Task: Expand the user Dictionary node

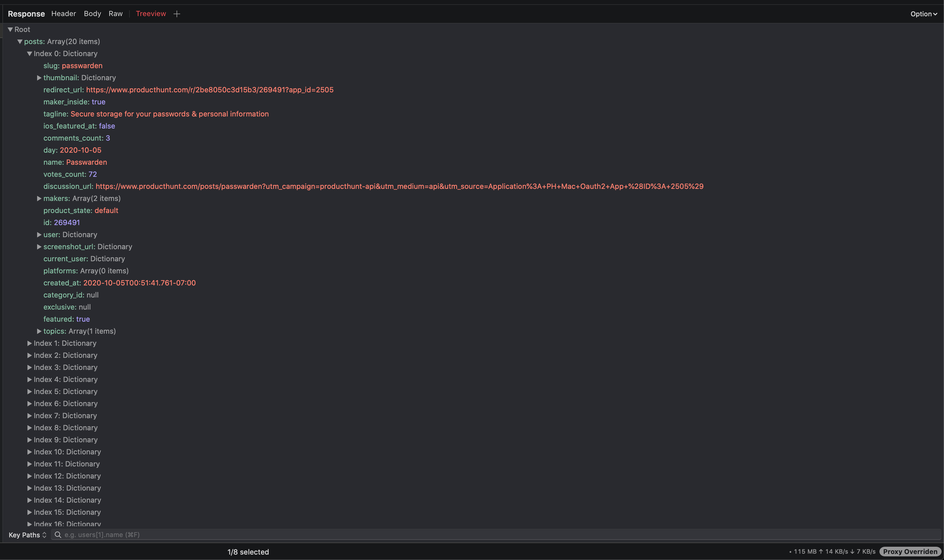Action: click(39, 235)
